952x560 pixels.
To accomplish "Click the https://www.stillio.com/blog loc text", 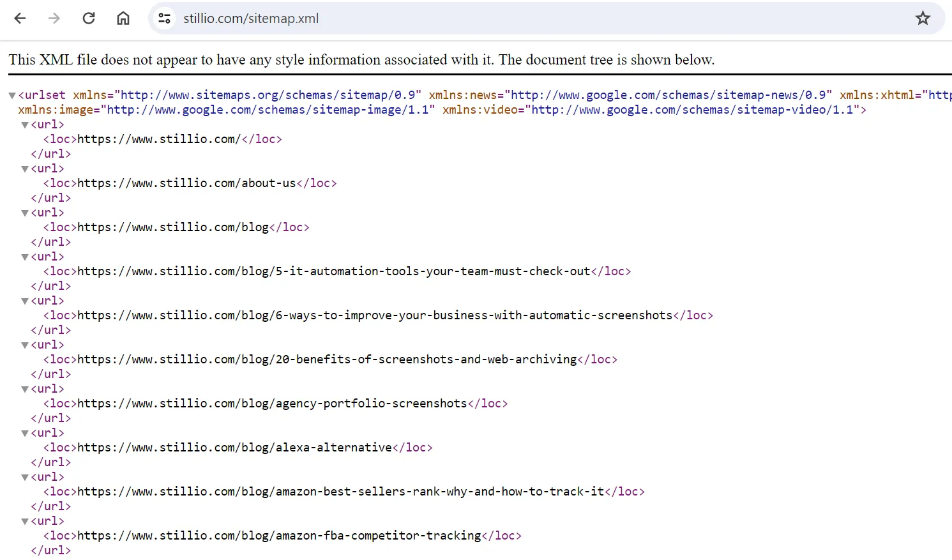I will click(173, 227).
